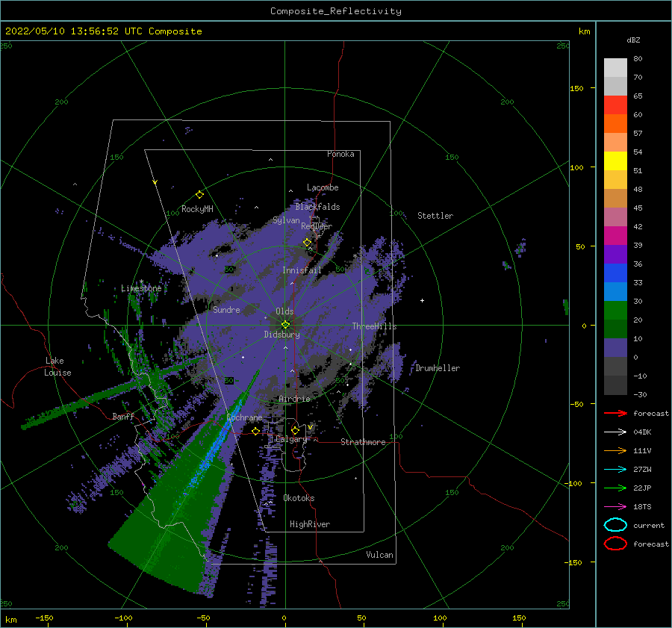The image size is (672, 628).
Task: Click the Banff label
Action: (123, 416)
